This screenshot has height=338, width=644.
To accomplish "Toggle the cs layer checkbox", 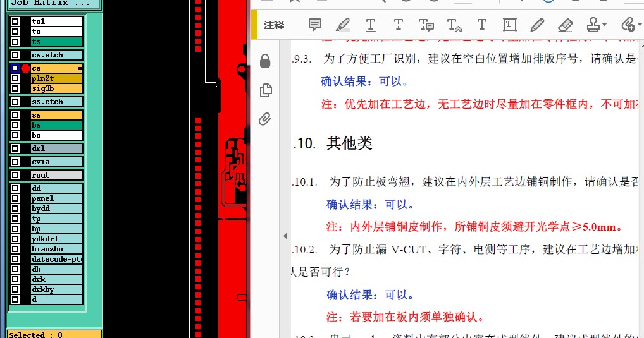I will (x=15, y=68).
